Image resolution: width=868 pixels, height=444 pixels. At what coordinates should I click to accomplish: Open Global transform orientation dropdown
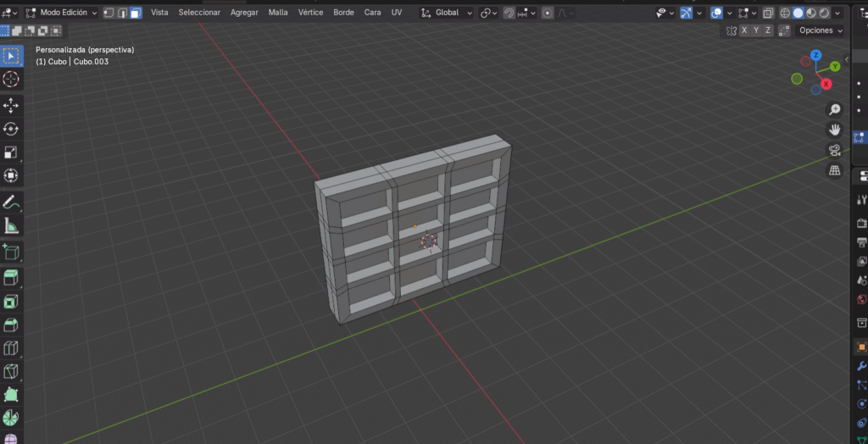pos(447,13)
